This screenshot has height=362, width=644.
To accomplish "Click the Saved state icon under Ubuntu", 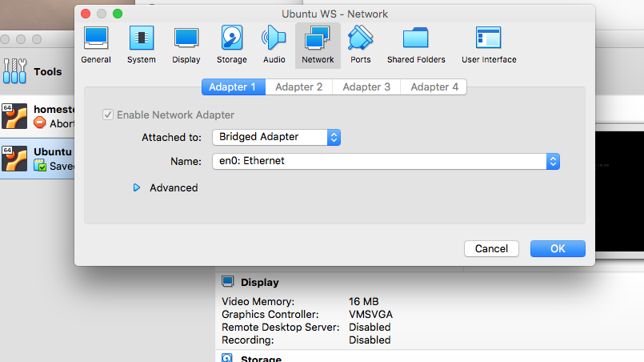I will [x=40, y=165].
